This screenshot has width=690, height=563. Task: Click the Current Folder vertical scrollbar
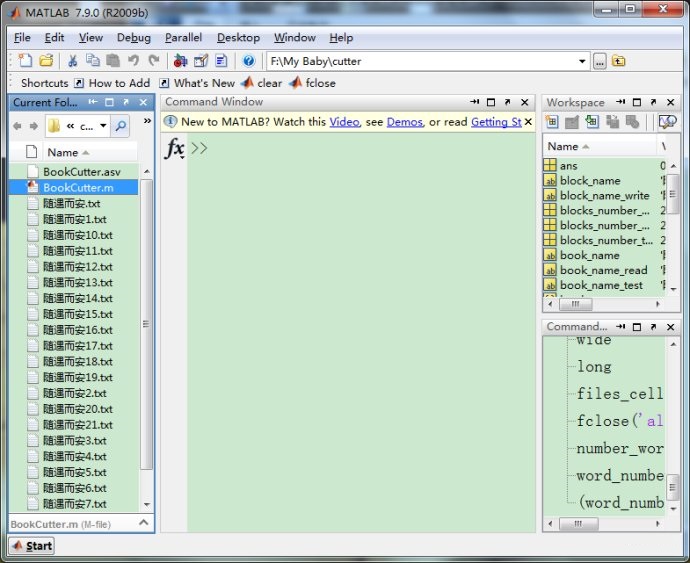[x=147, y=324]
